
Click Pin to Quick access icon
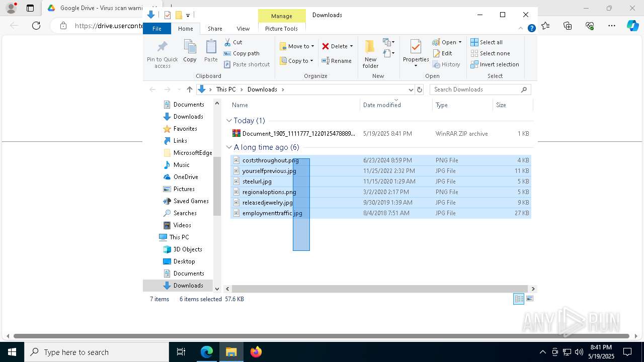pyautogui.click(x=162, y=54)
